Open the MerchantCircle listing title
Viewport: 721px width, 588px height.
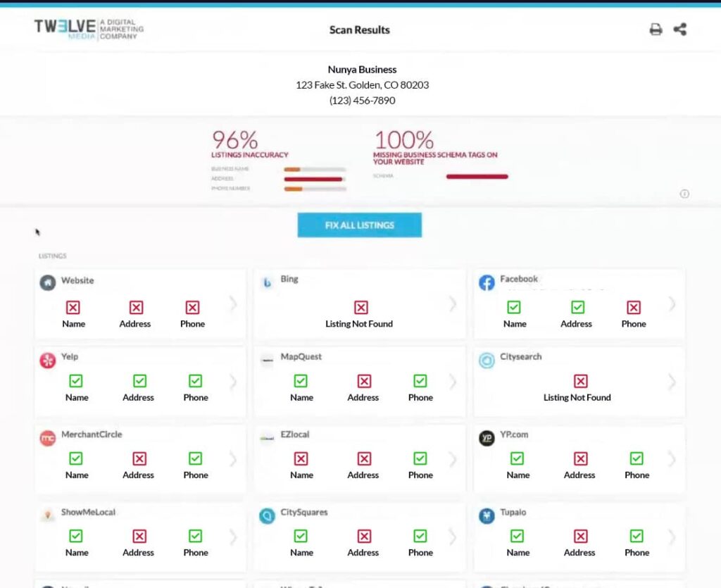[92, 434]
